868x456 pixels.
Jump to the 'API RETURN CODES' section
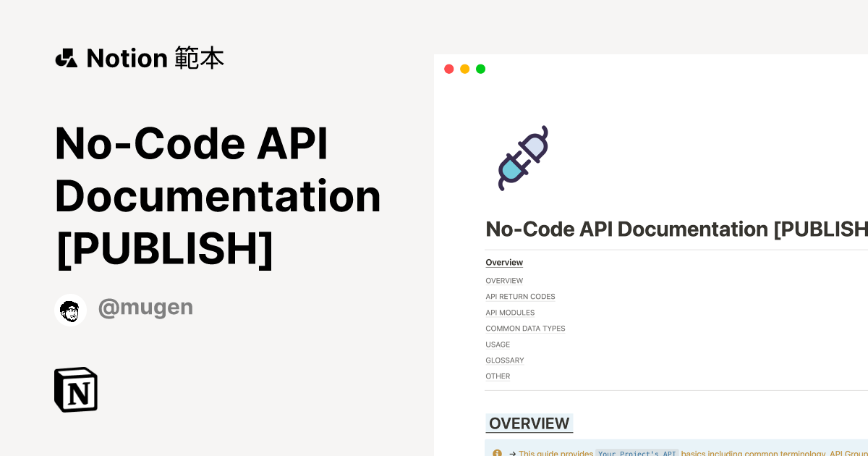[520, 297]
